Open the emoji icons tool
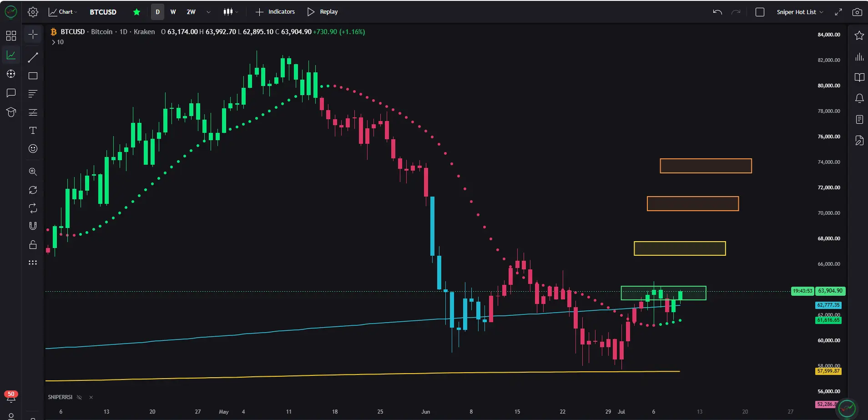 click(33, 149)
